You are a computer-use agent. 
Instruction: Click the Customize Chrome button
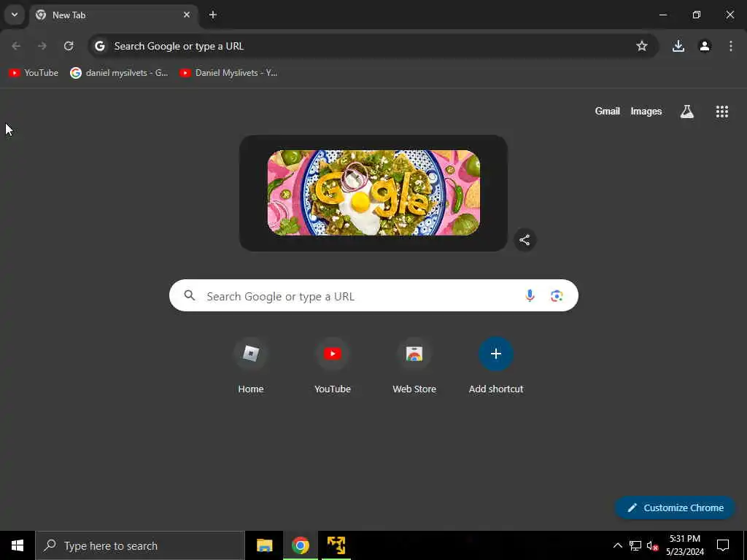tap(675, 507)
